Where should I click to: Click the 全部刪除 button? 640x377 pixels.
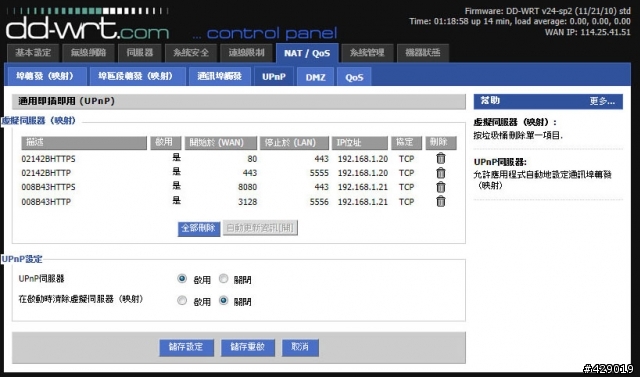point(199,228)
